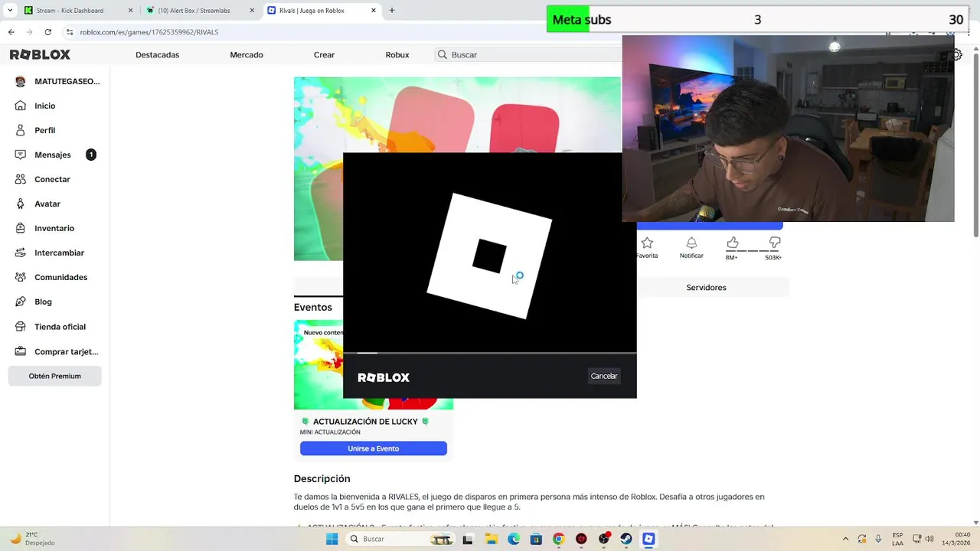Open the Perfil profile icon in sidebar
980x551 pixels.
pos(21,130)
